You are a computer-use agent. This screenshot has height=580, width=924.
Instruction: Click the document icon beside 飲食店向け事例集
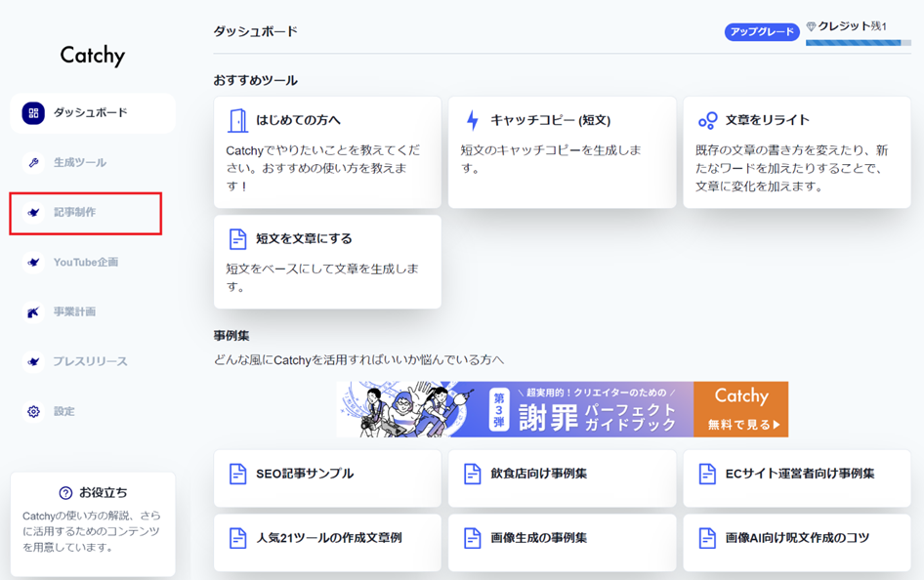point(473,474)
